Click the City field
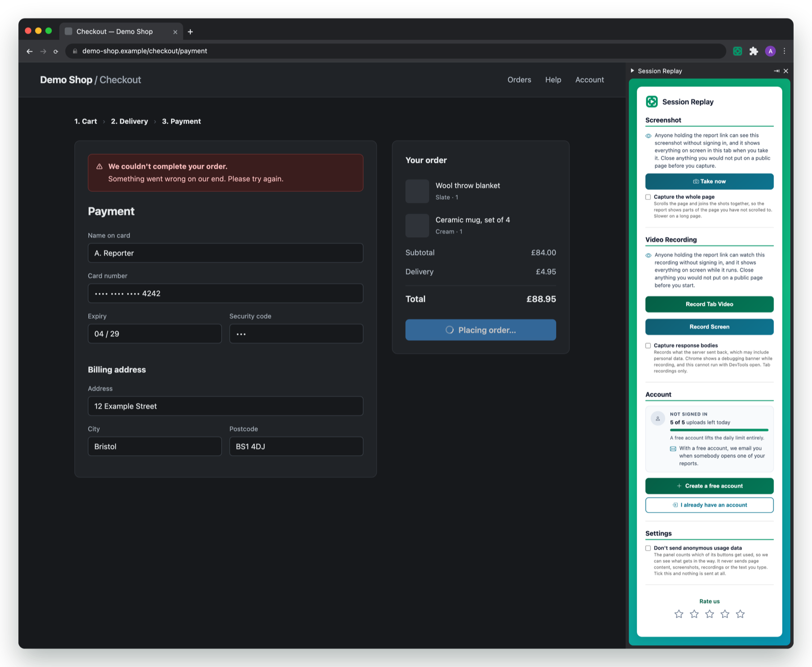The height and width of the screenshot is (667, 812). (x=155, y=446)
